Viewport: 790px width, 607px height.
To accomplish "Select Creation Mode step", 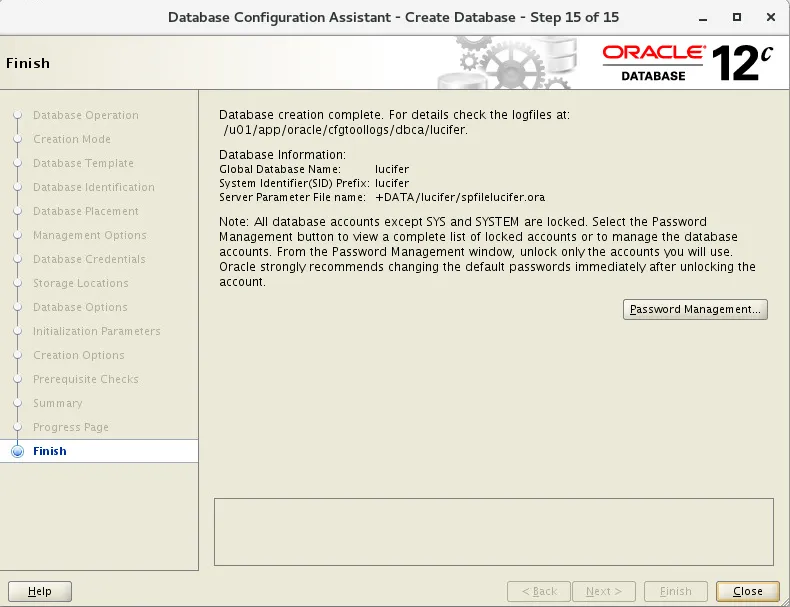I will tap(72, 139).
